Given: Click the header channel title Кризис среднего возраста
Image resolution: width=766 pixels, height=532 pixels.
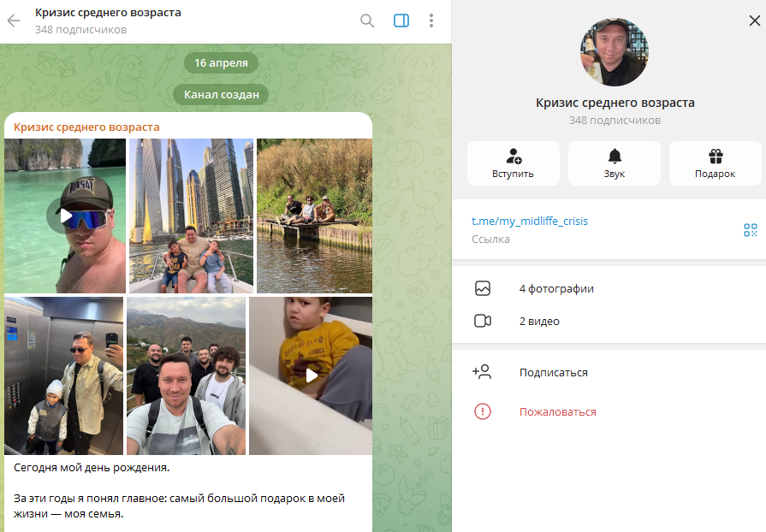Looking at the screenshot, I should pos(108,13).
